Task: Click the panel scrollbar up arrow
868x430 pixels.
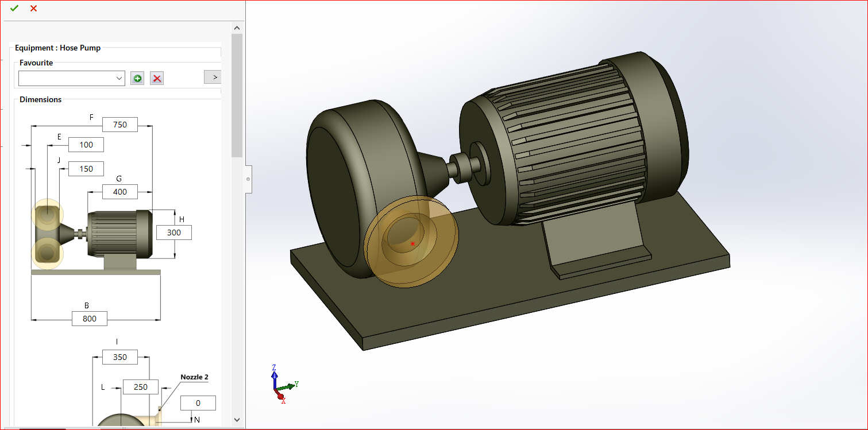Action: pos(237,28)
